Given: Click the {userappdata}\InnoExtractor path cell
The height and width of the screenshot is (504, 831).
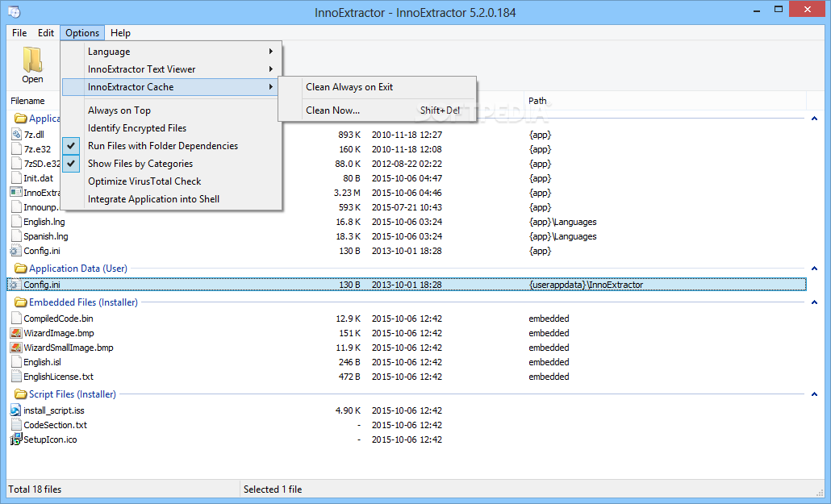Looking at the screenshot, I should point(586,285).
